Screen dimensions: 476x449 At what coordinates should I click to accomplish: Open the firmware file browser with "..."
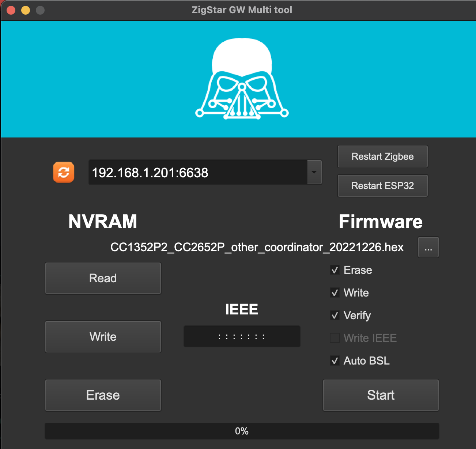point(428,247)
